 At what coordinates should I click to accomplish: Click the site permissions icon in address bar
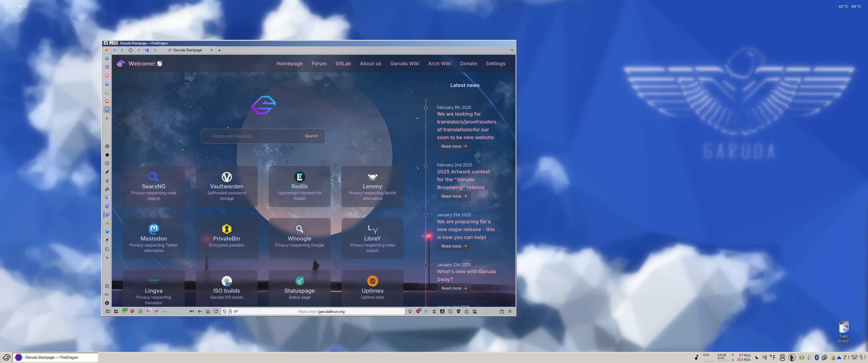236,312
